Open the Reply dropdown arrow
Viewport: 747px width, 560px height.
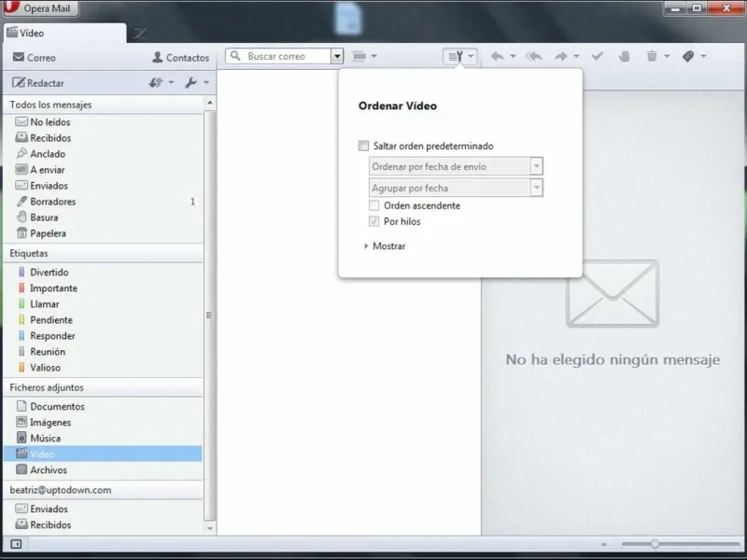[513, 56]
